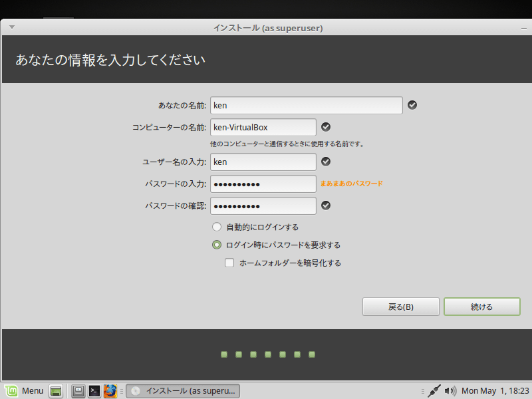Open the terminal launcher in panel
Screen dimensions: 532x399
pos(94,391)
